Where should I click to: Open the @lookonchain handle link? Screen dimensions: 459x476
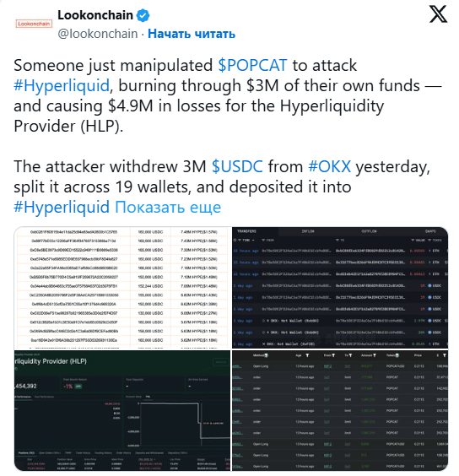[97, 34]
